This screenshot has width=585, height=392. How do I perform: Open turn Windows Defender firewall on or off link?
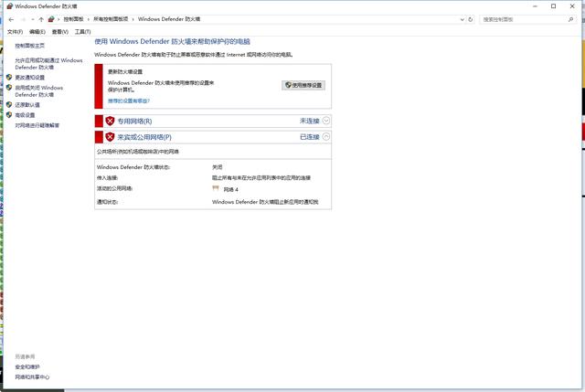pyautogui.click(x=39, y=91)
